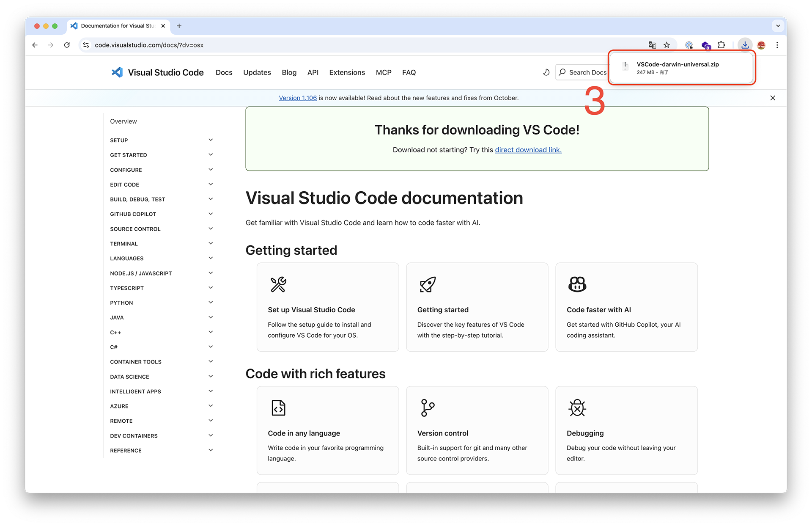Select the rocket icon on Getting started card
The height and width of the screenshot is (526, 812).
428,284
